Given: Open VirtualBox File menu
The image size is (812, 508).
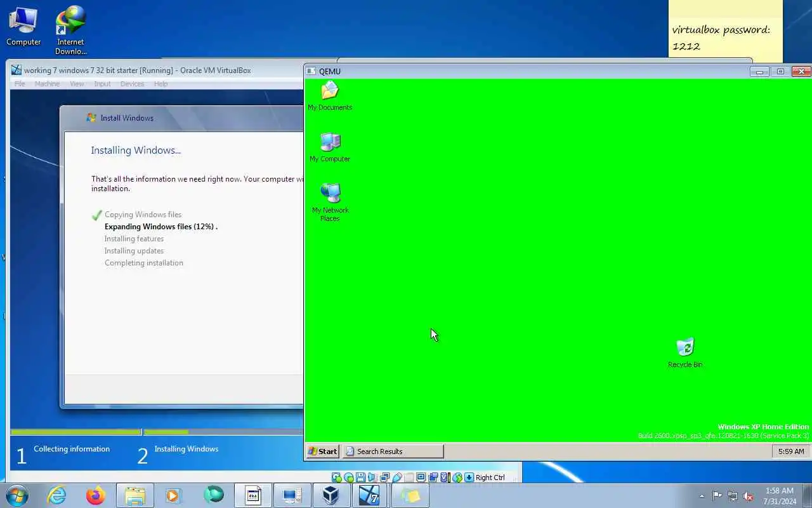Looking at the screenshot, I should (x=20, y=84).
